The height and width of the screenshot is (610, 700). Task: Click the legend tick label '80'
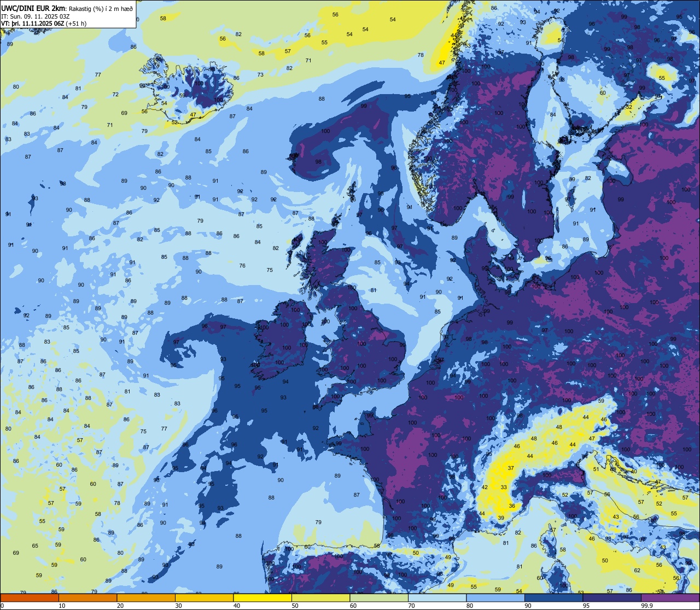click(470, 606)
